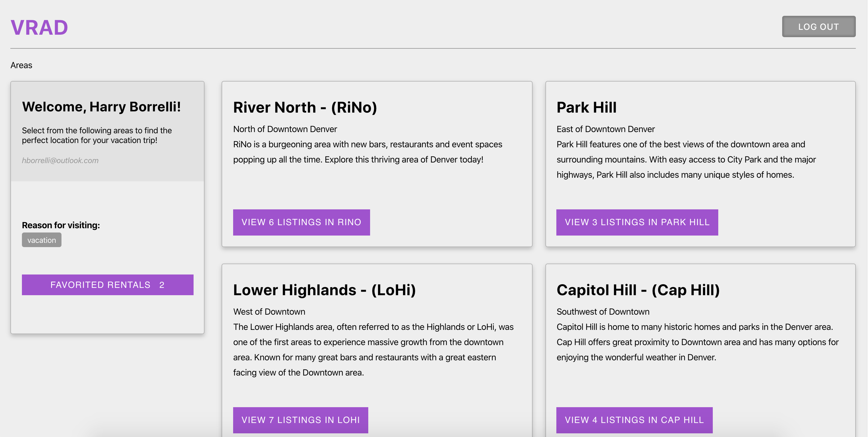
Task: View 4 listings in Cap Hill
Action: 634,420
